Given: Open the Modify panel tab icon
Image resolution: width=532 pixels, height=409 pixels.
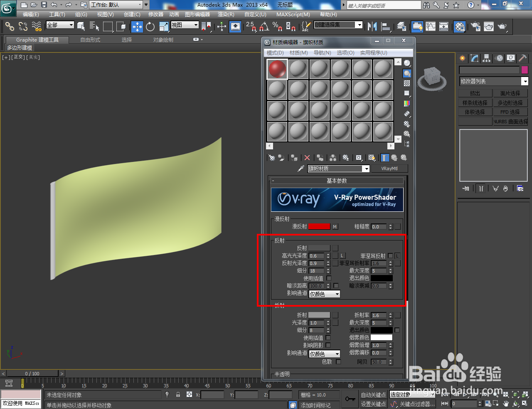Looking at the screenshot, I should pos(475,58).
